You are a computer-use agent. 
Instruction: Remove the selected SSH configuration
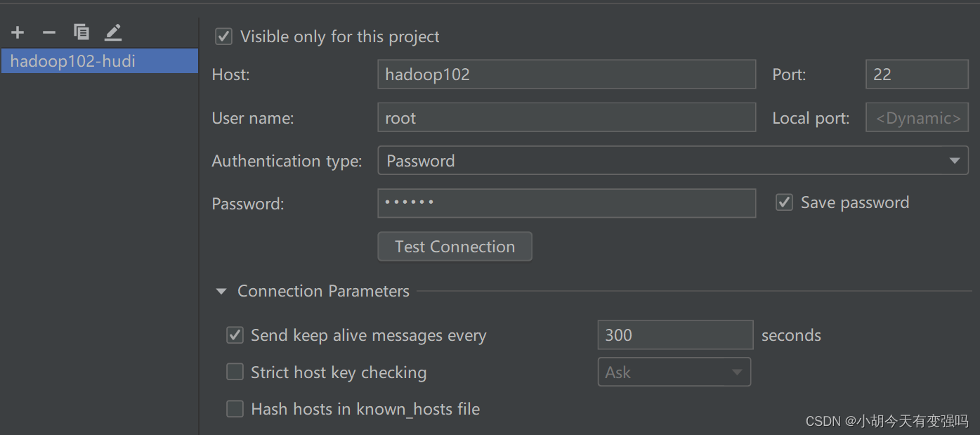49,32
